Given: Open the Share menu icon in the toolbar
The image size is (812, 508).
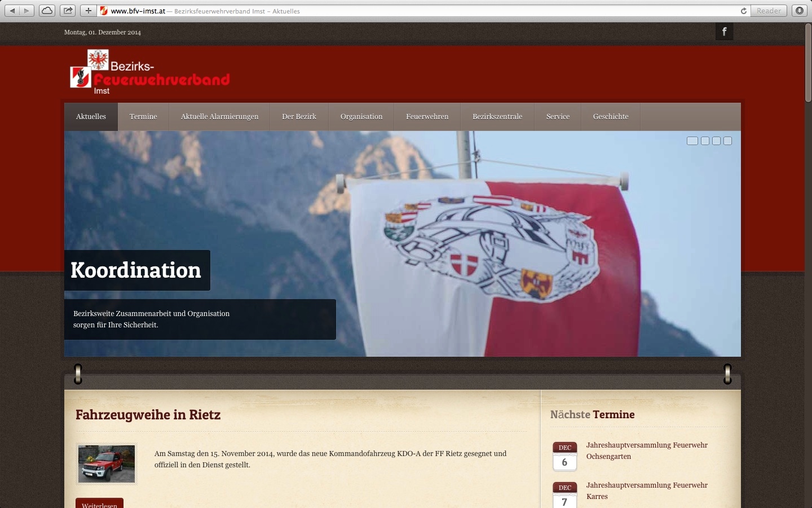Looking at the screenshot, I should point(68,11).
